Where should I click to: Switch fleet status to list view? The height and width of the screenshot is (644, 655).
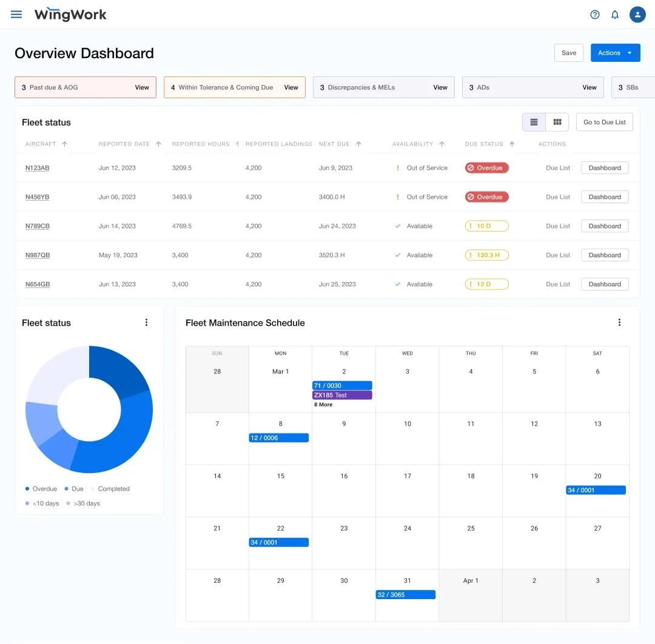[x=534, y=122]
